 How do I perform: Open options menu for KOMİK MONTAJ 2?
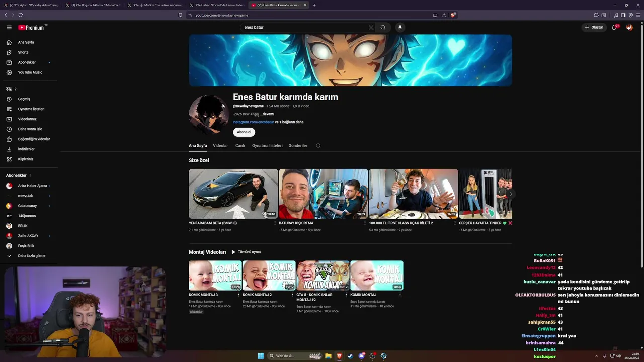pos(292,295)
